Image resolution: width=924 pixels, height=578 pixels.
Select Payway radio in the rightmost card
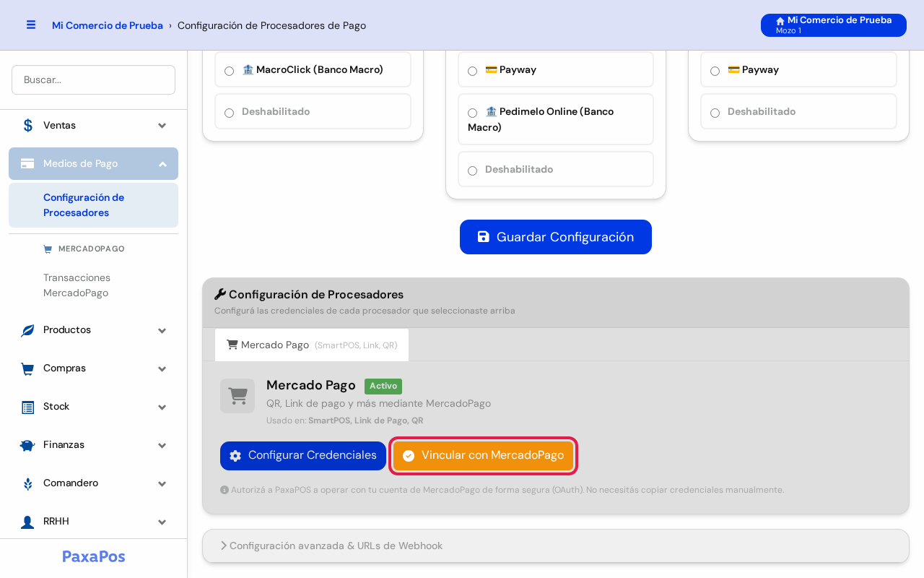(x=715, y=71)
